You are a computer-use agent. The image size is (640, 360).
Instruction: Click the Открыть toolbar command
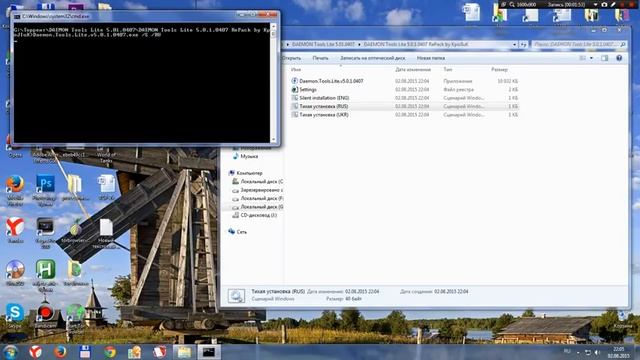[x=291, y=58]
